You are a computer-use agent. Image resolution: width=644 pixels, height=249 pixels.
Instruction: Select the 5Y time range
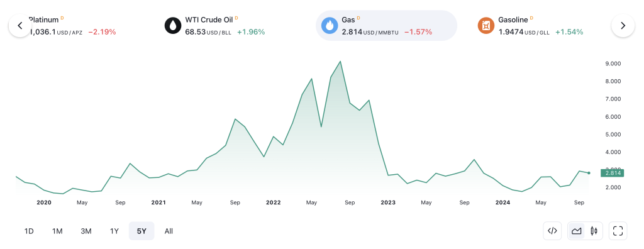142,231
